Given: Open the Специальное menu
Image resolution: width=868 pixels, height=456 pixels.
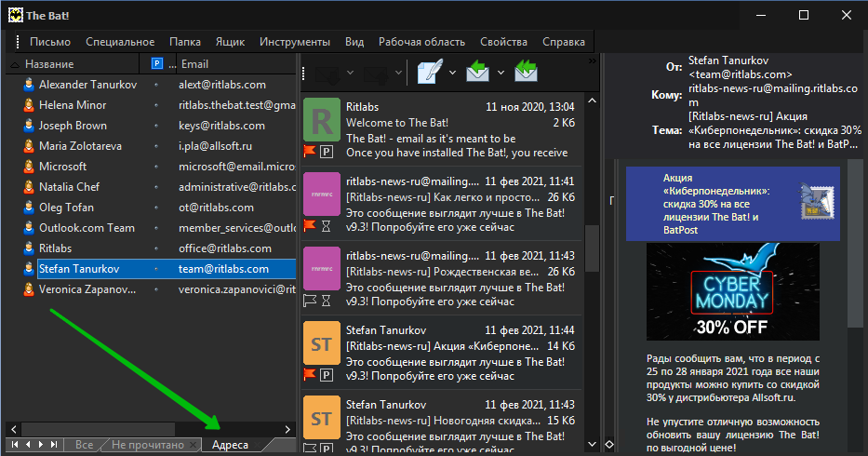Looking at the screenshot, I should (x=120, y=42).
